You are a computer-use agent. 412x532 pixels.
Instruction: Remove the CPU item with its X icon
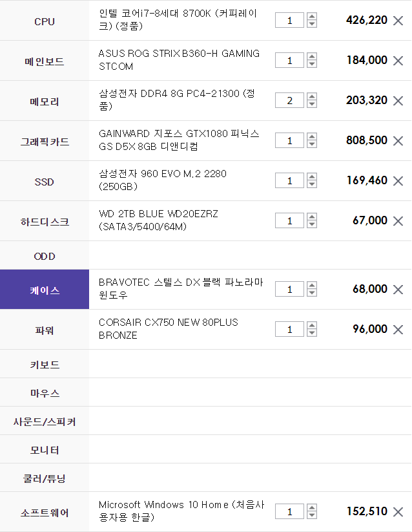(x=398, y=21)
